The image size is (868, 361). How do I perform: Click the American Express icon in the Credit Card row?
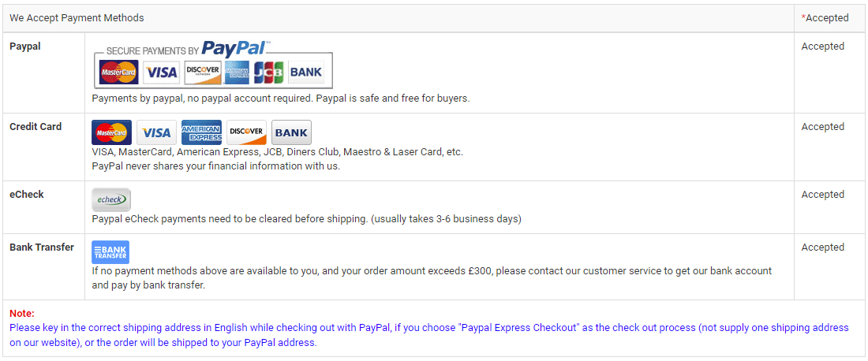click(201, 132)
